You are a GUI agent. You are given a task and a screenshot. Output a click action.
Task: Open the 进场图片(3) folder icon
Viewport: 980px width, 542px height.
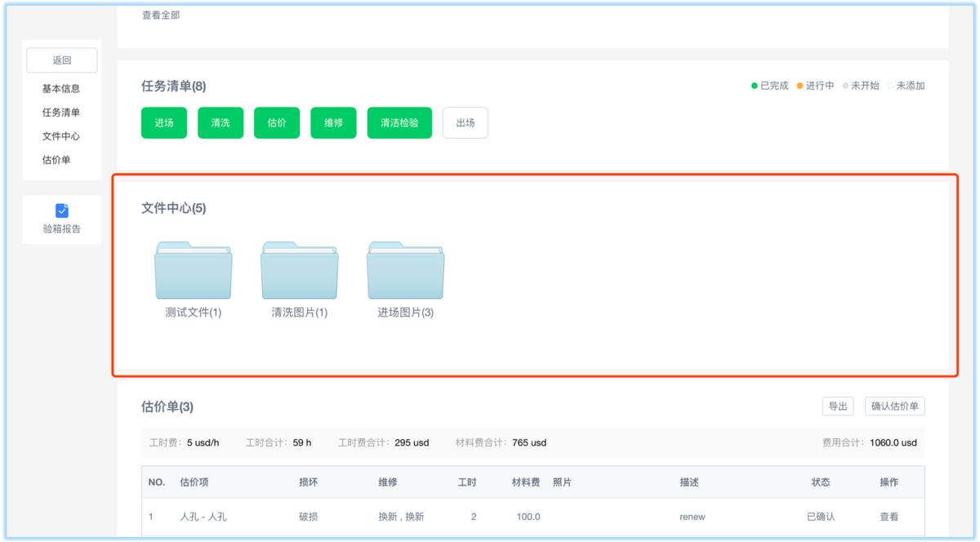point(406,270)
